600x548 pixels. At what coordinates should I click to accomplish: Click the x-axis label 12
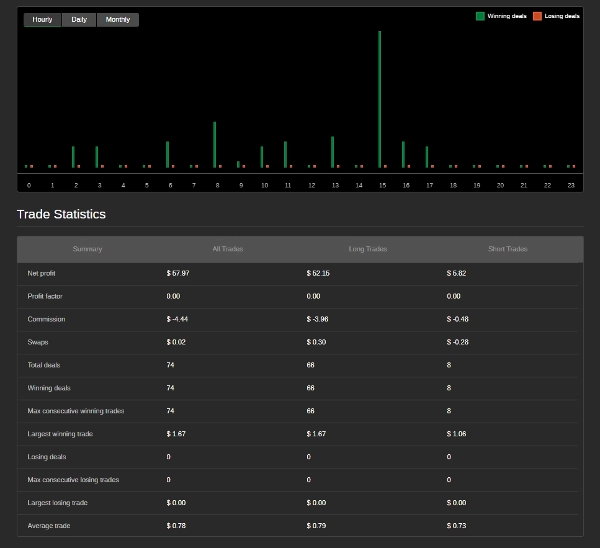click(312, 185)
